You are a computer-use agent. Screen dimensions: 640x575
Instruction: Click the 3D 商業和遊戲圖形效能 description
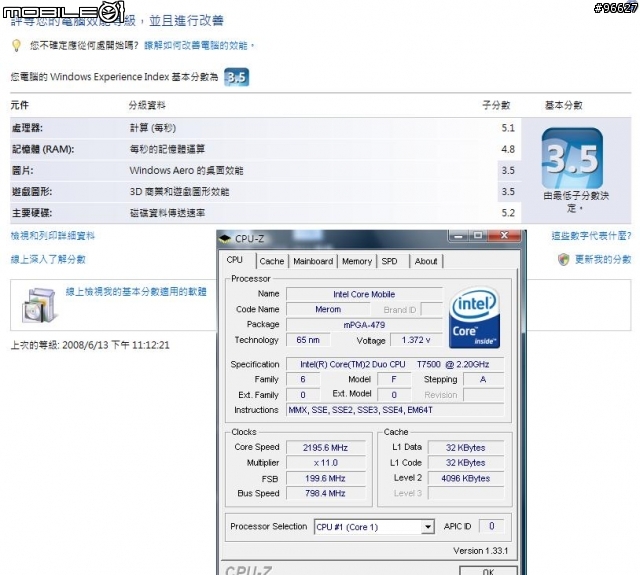point(179,192)
